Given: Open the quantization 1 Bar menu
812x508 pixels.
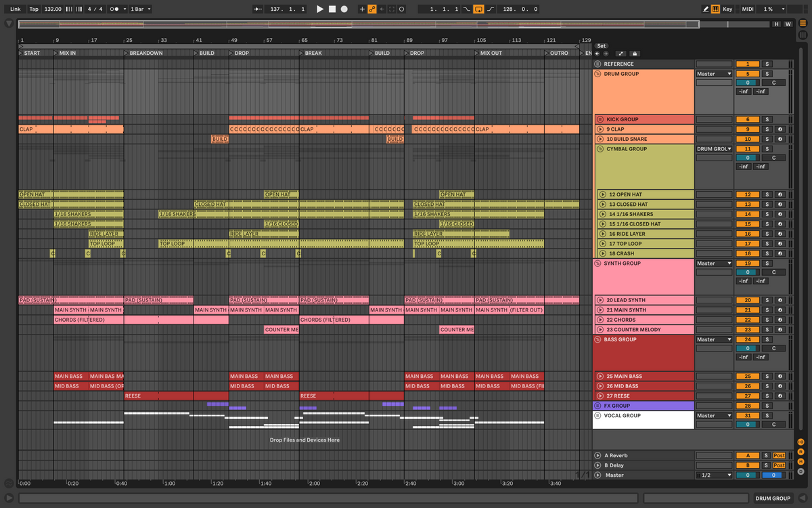Looking at the screenshot, I should pos(140,9).
